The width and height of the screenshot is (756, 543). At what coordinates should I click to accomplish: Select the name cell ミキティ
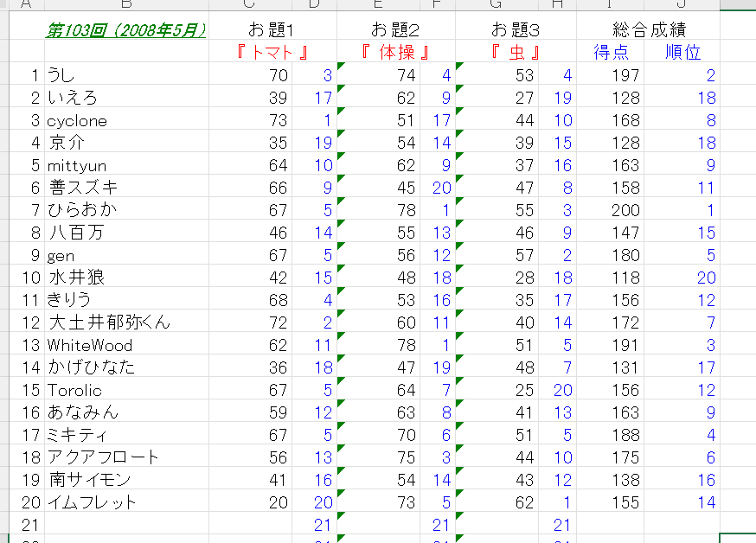tap(126, 435)
